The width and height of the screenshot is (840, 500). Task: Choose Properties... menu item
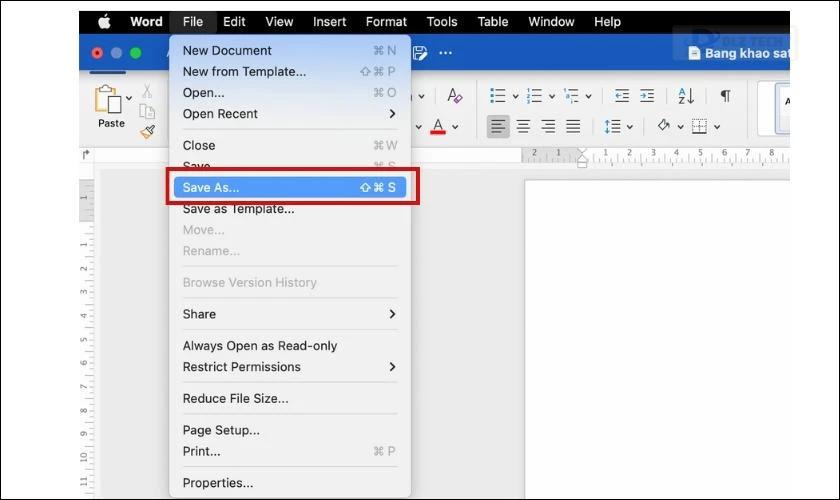click(290, 483)
